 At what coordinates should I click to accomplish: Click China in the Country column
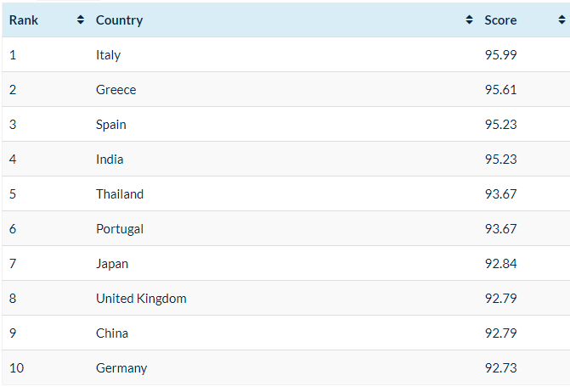112,333
